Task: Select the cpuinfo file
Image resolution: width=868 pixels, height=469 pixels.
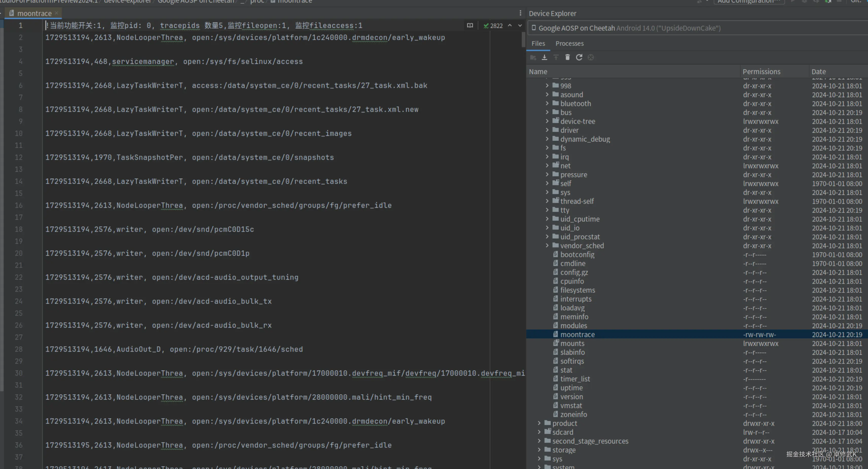Action: (572, 281)
